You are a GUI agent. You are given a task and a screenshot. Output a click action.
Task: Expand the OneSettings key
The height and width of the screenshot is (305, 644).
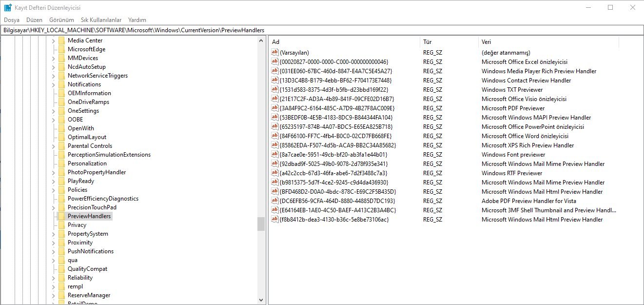click(x=54, y=111)
